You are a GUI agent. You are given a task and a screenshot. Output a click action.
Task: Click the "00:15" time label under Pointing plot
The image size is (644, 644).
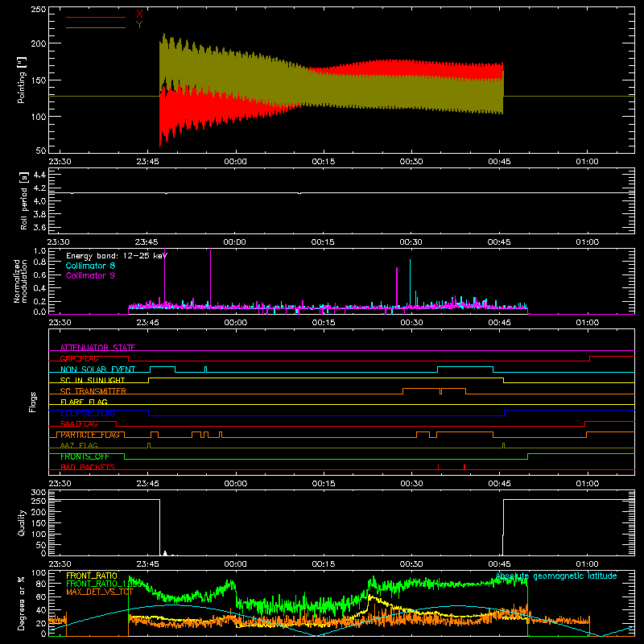click(324, 162)
